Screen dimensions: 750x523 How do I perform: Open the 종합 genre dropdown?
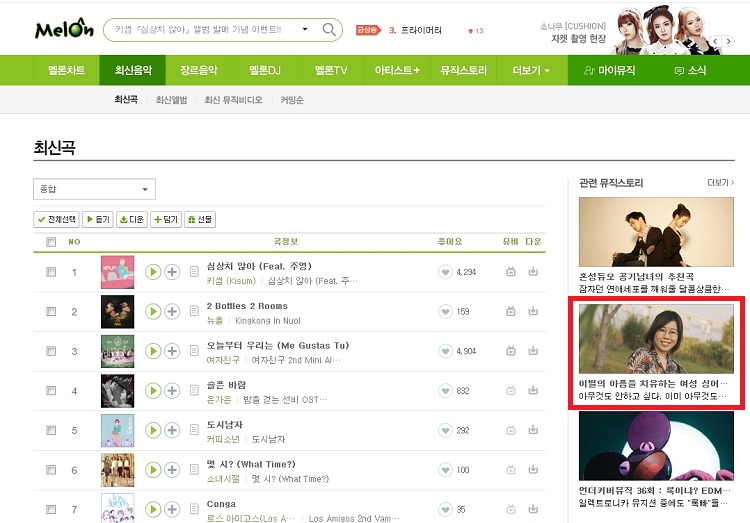point(94,189)
